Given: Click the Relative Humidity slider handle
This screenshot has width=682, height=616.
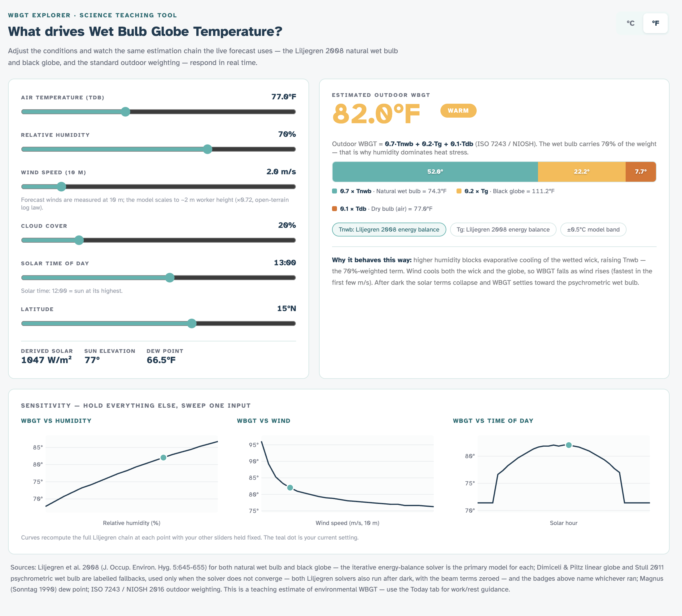Looking at the screenshot, I should coord(208,149).
